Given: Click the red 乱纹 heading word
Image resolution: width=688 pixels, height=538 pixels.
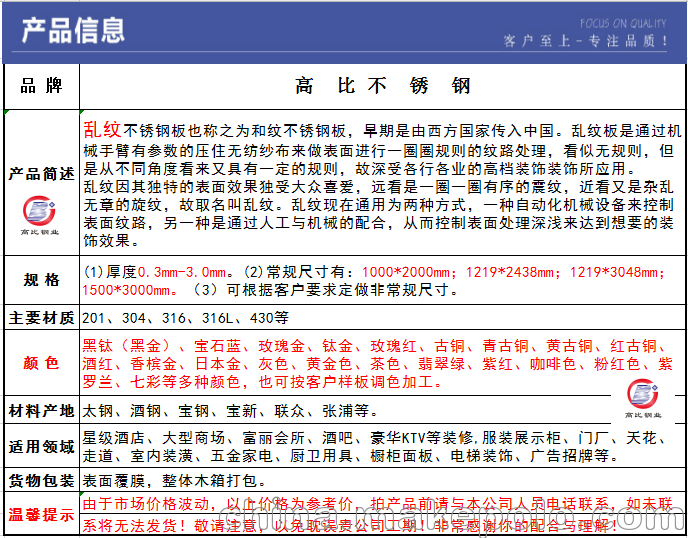Looking at the screenshot, I should click(102, 129).
